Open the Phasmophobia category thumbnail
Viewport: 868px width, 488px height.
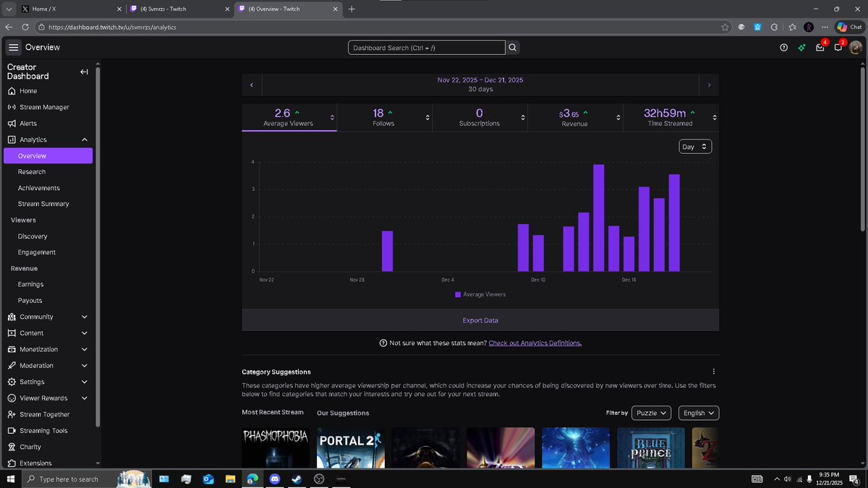[x=276, y=448]
